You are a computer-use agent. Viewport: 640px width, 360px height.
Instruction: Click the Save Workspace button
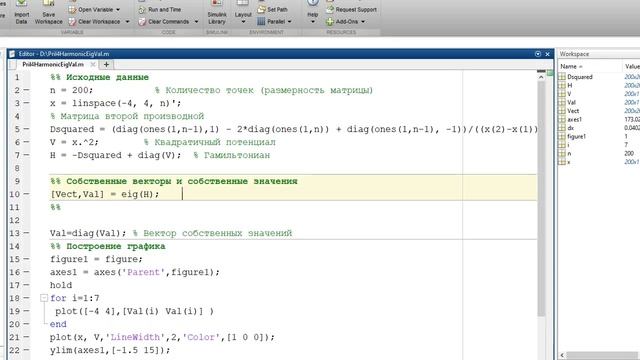(49, 13)
